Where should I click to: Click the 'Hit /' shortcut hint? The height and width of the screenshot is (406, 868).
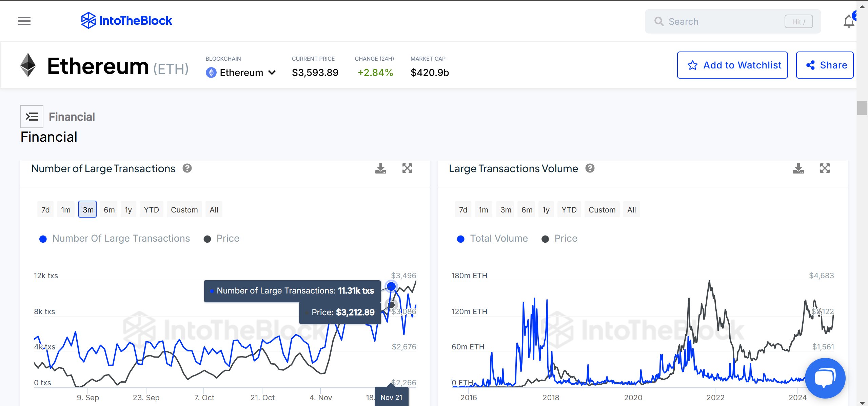[798, 22]
